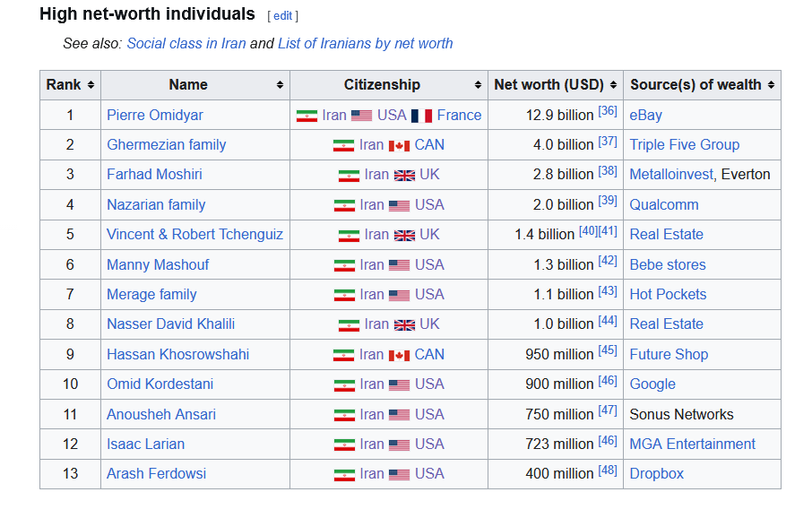Viewport: 812px width, 518px height.
Task: Open Pierre Omidyar's article
Action: click(x=154, y=115)
